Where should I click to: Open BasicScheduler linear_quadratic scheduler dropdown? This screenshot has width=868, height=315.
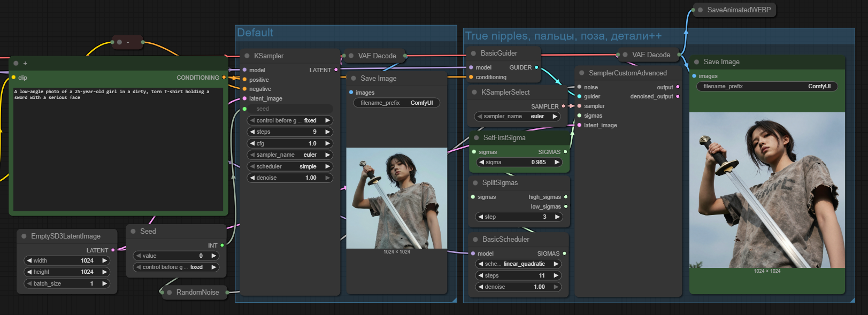coord(518,264)
